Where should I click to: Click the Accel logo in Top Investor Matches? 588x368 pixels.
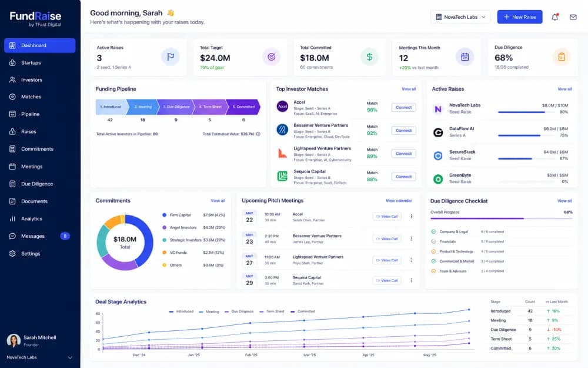coord(282,106)
